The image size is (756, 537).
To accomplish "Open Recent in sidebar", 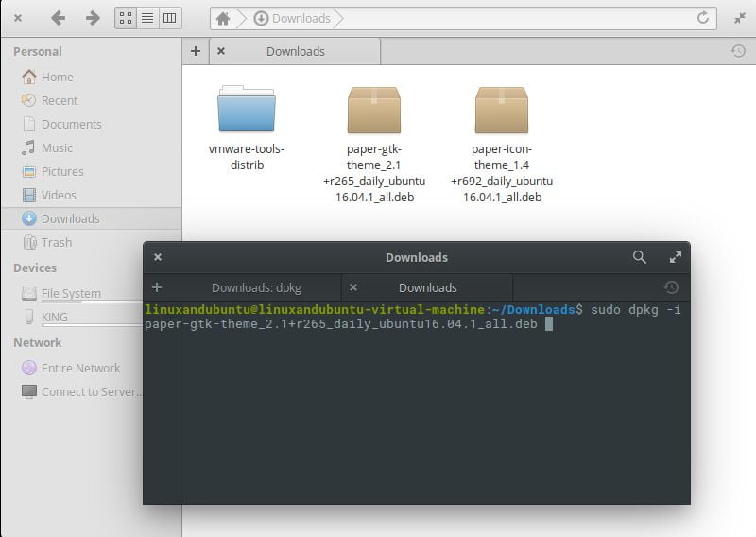I will coord(92,101).
